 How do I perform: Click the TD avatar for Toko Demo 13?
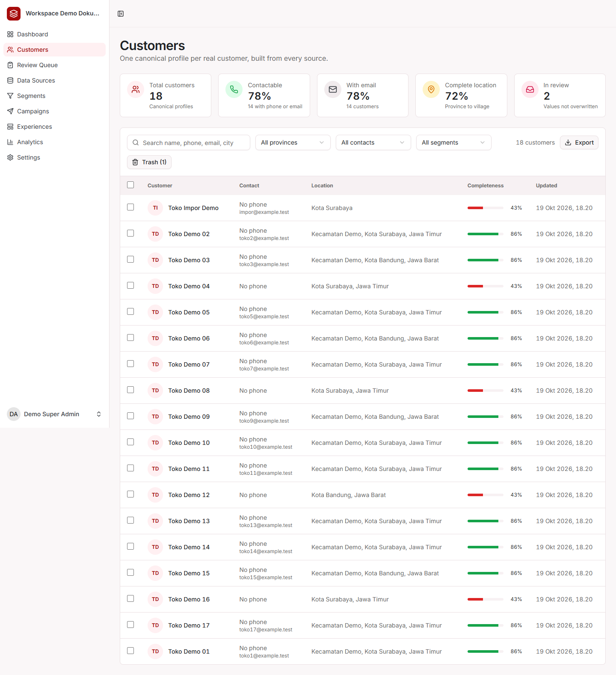(155, 521)
